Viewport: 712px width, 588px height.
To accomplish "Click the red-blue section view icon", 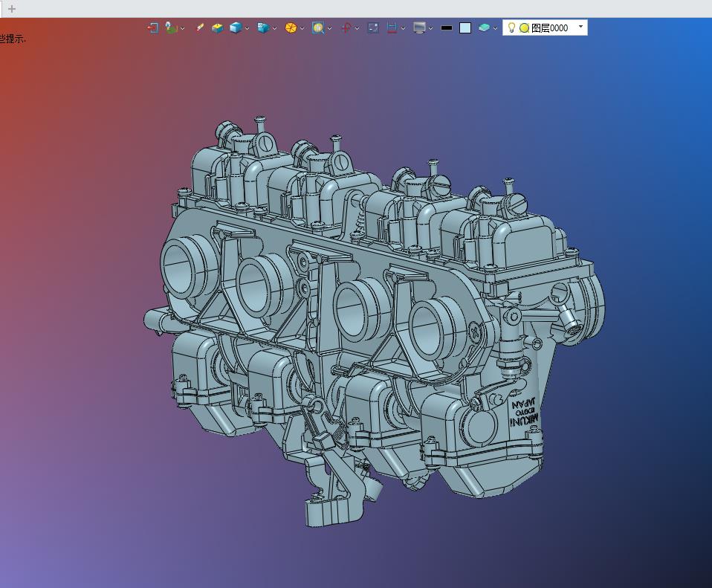I will 392,28.
